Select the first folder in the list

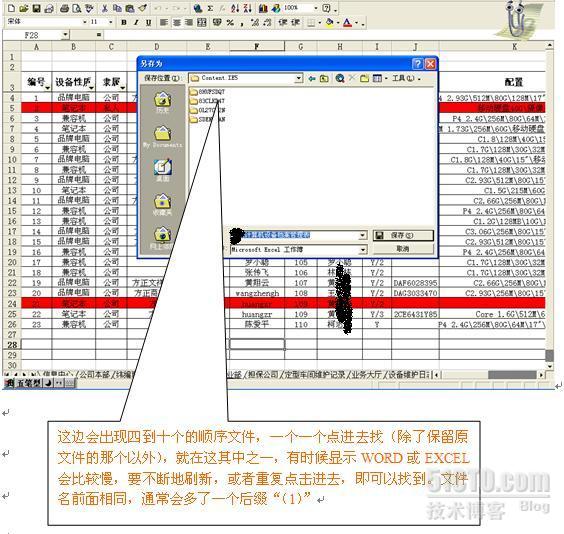point(208,92)
